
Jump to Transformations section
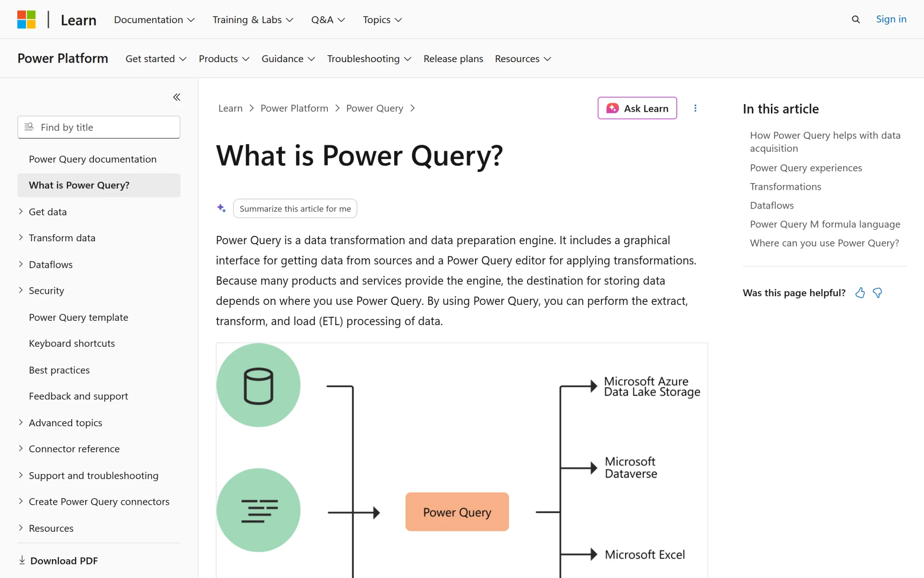tap(785, 186)
